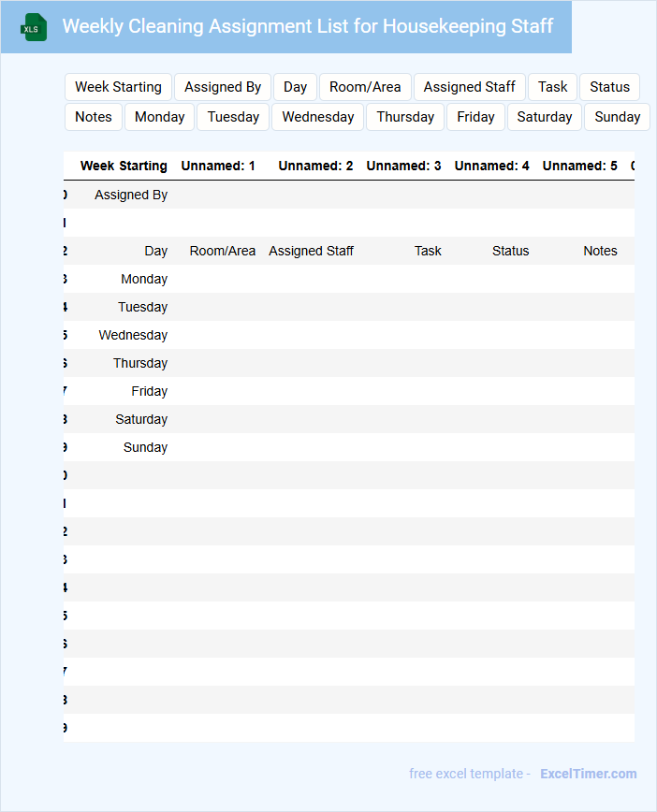Click the Notes tag button
The width and height of the screenshot is (657, 812).
[x=93, y=117]
